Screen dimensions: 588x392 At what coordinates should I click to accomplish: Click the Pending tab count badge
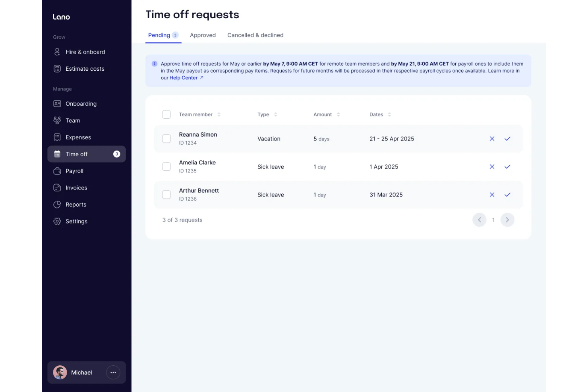(x=175, y=35)
